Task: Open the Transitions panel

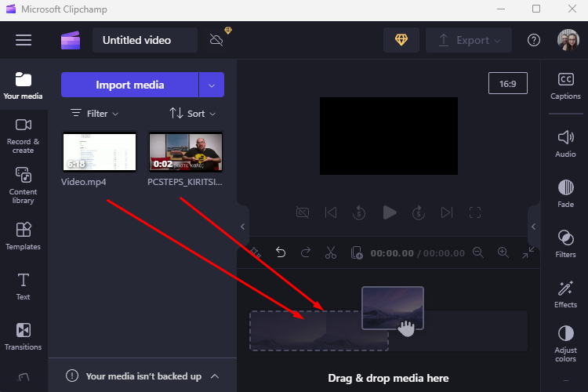Action: 24,336
